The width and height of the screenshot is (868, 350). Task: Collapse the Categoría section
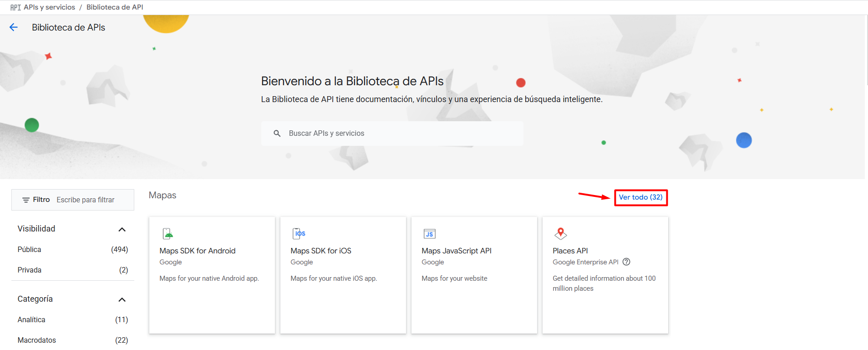coord(122,299)
